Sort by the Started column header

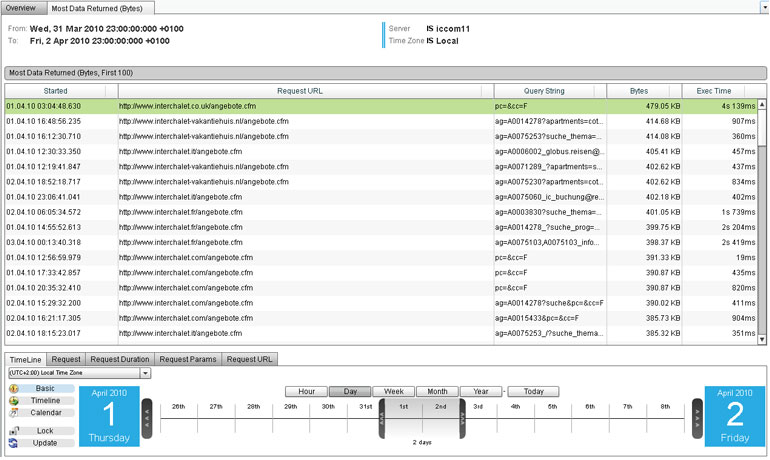pyautogui.click(x=55, y=91)
